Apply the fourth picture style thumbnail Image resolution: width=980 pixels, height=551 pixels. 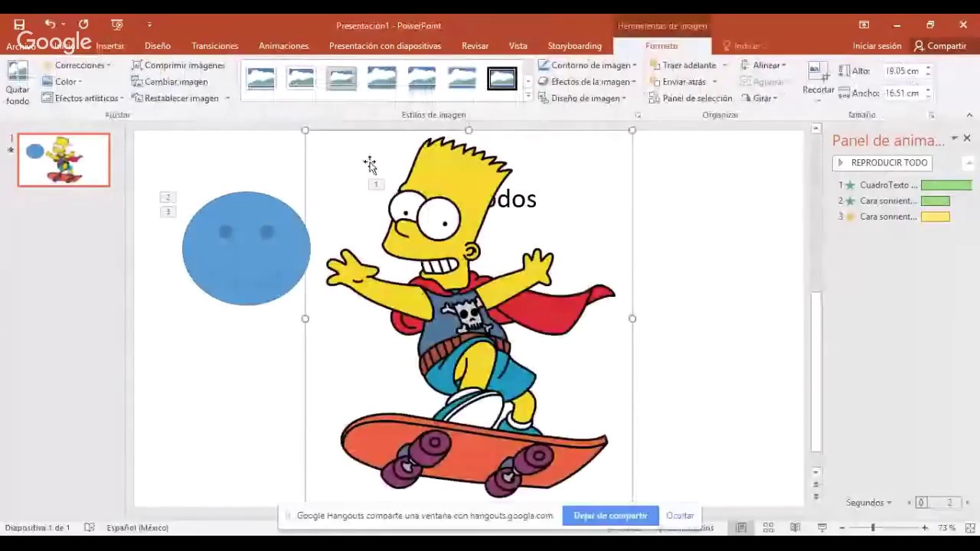(x=381, y=78)
